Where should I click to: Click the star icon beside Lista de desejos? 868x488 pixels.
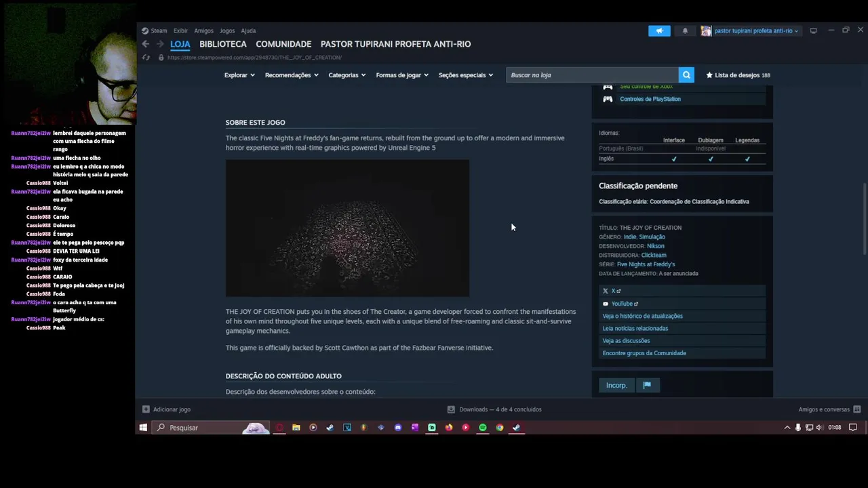pyautogui.click(x=709, y=75)
